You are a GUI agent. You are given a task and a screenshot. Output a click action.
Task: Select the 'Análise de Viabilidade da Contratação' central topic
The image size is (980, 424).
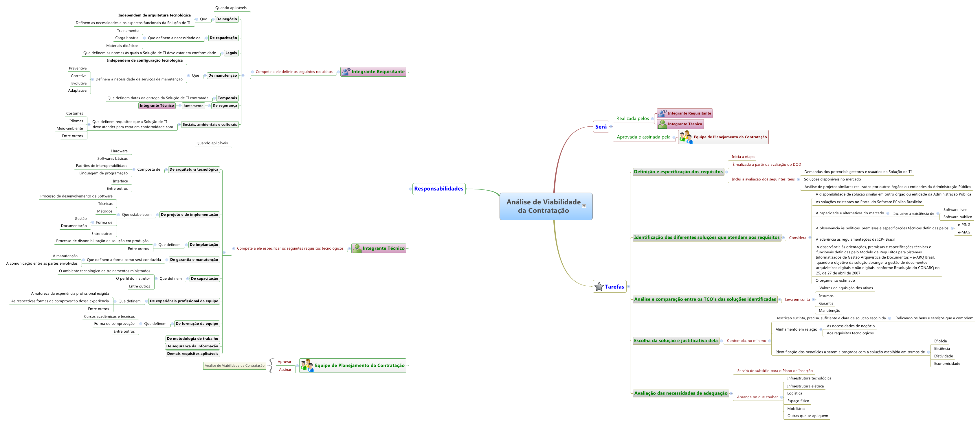click(x=543, y=206)
